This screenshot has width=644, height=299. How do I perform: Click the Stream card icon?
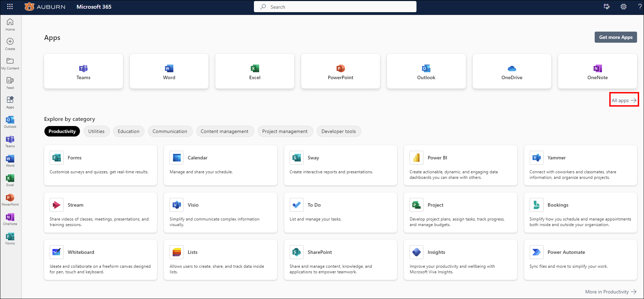point(57,205)
